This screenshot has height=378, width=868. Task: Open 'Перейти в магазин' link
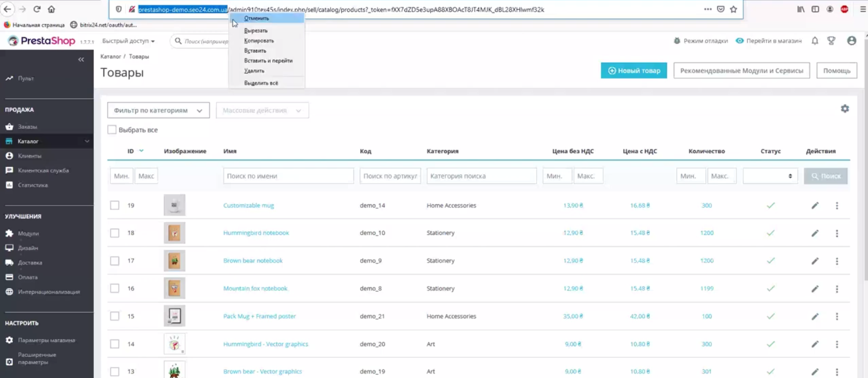769,41
